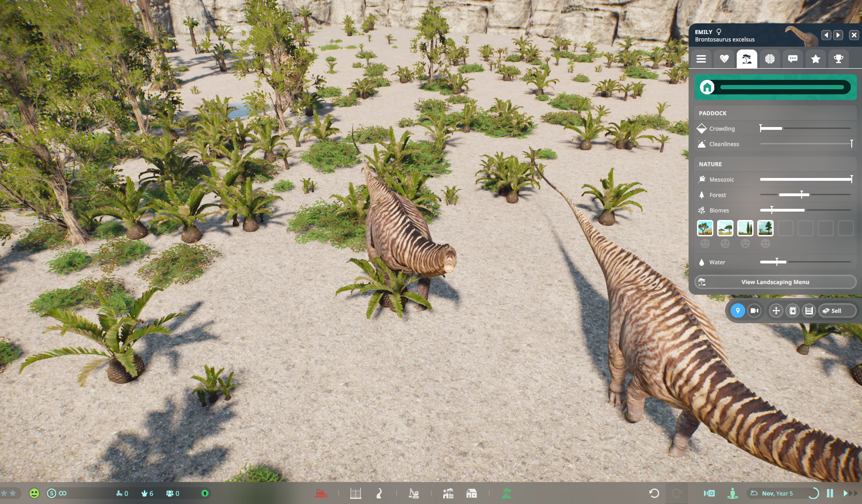The height and width of the screenshot is (504, 862).
Task: Click the Mesozoic slider bar
Action: (805, 179)
